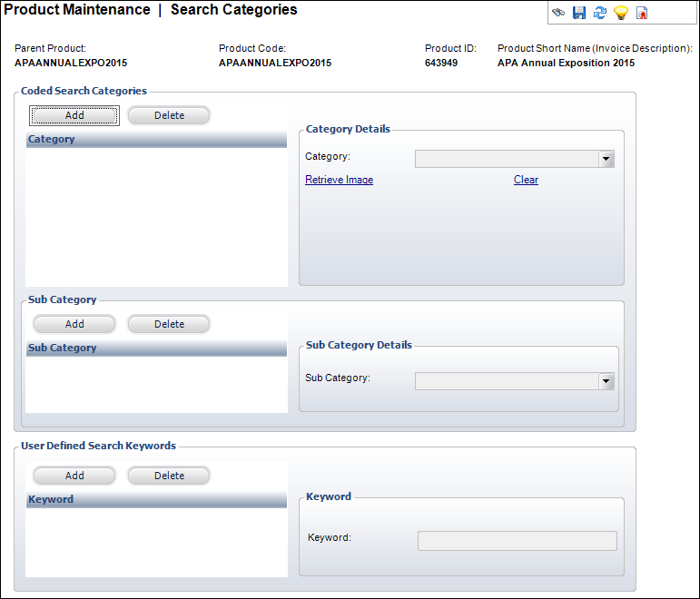Add a user defined keyword

click(74, 476)
